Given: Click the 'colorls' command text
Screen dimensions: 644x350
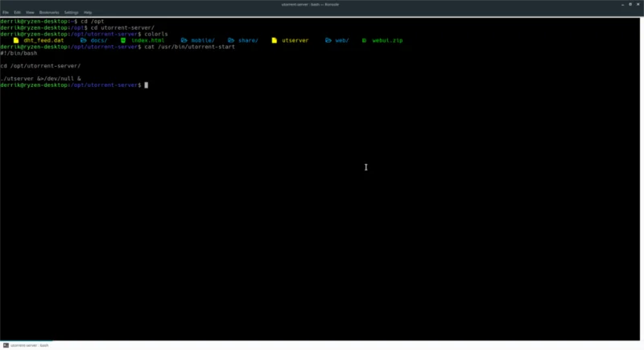Looking at the screenshot, I should click(x=156, y=34).
